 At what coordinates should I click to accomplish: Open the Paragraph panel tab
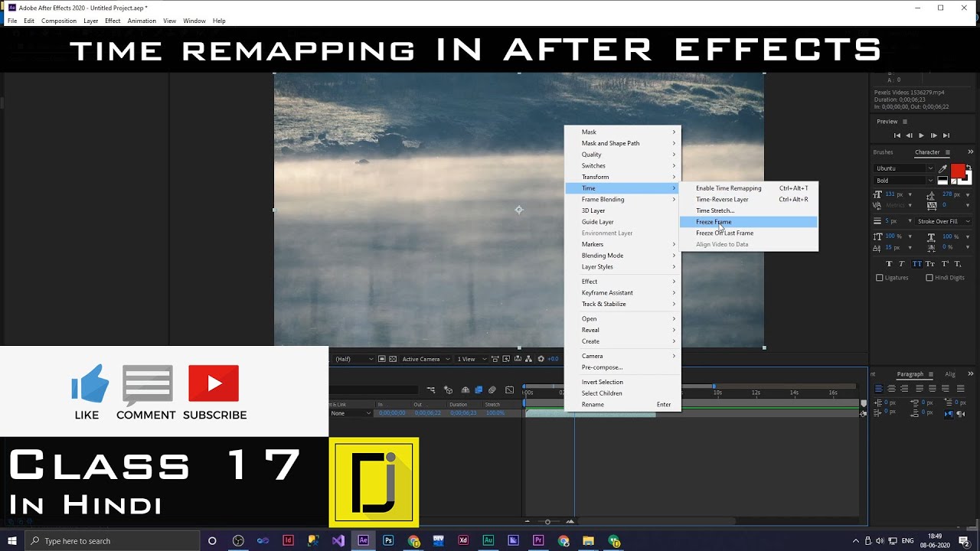(x=910, y=374)
